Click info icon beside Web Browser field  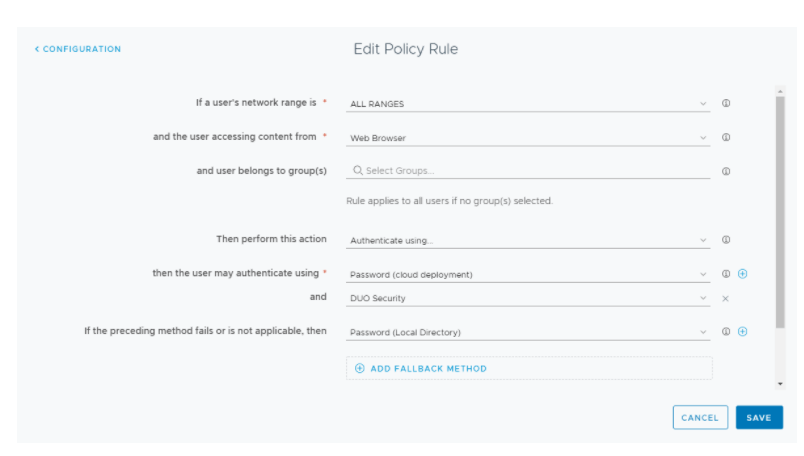click(726, 138)
